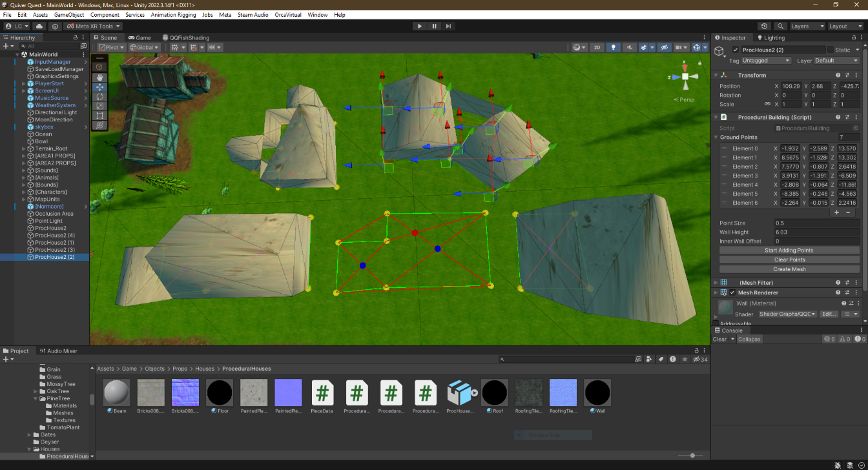Click the Start Adding Points button
868x470 pixels.
(x=789, y=250)
